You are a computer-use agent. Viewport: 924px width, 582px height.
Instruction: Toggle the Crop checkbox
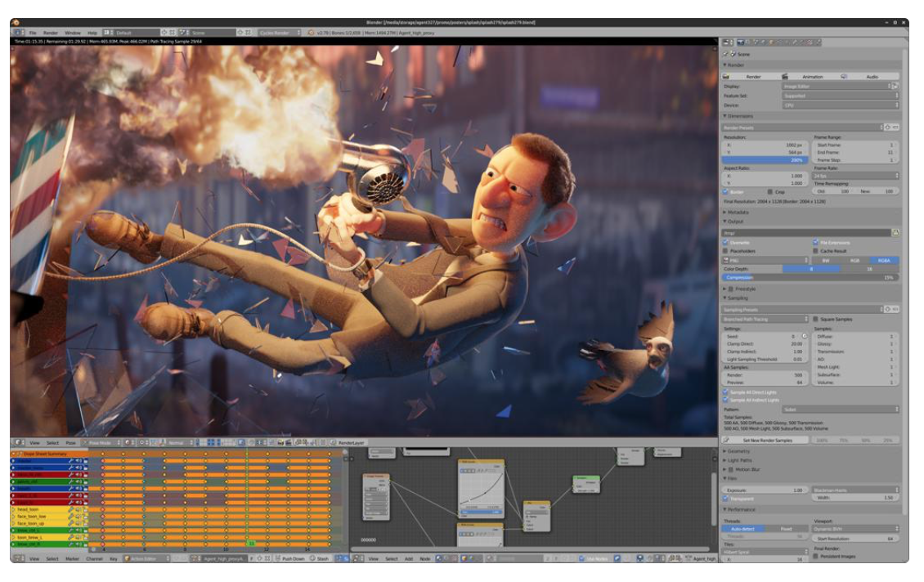click(769, 192)
